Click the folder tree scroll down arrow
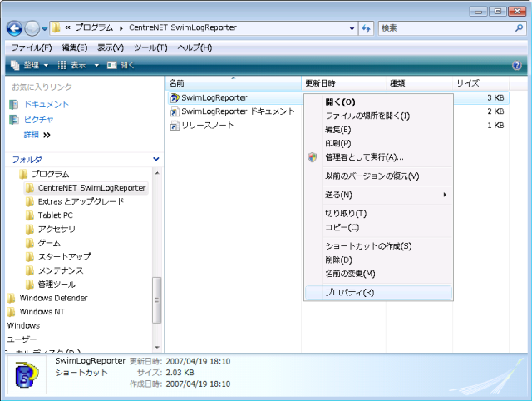The image size is (532, 401). point(157,347)
